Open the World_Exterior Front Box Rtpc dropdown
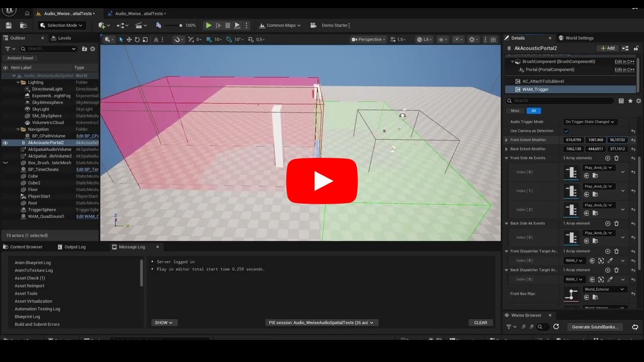The height and width of the screenshot is (362, 644). pyautogui.click(x=604, y=289)
